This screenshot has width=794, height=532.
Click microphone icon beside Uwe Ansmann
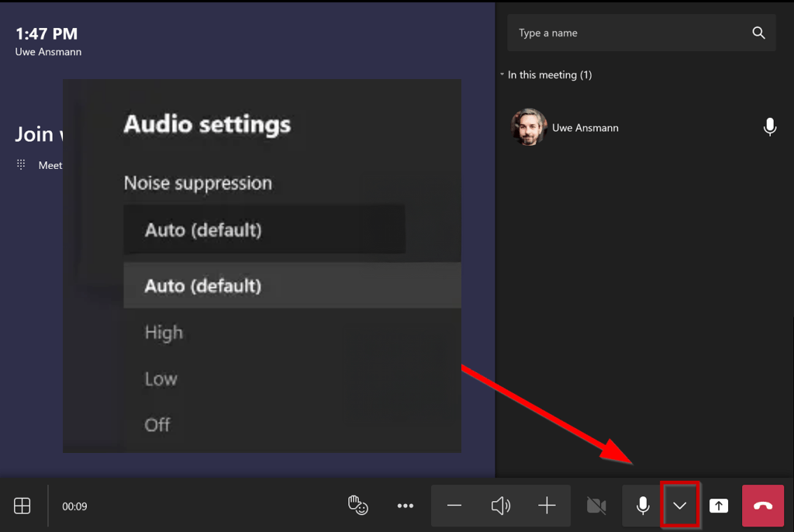pos(769,127)
